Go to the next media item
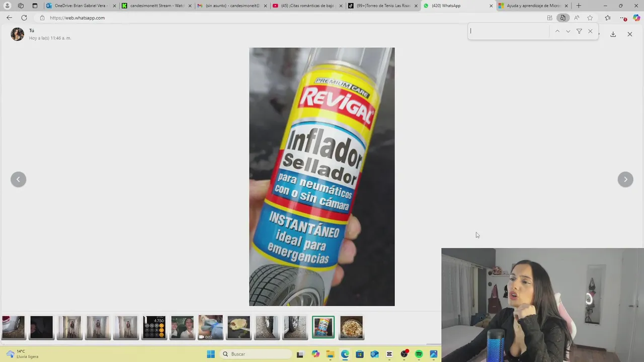644x362 pixels. click(625, 179)
